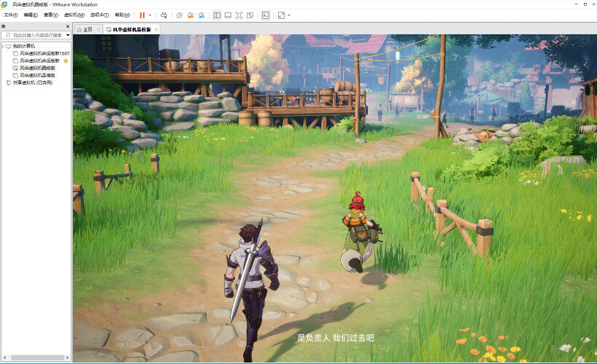This screenshot has width=597, height=364.
Task: Open the 查看 menu
Action: pyautogui.click(x=50, y=15)
